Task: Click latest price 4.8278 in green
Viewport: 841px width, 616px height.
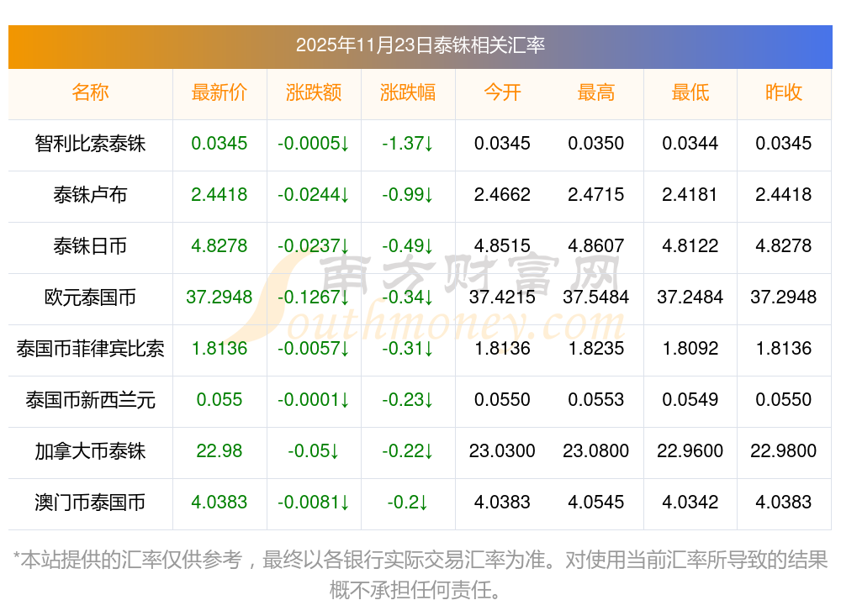Action: coord(219,246)
